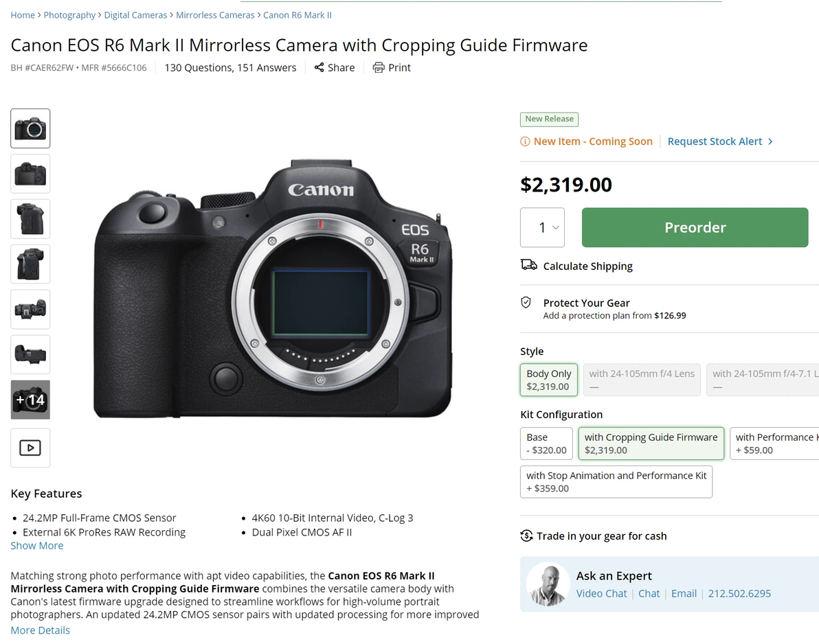
Task: Click the Print icon
Action: pyautogui.click(x=379, y=67)
